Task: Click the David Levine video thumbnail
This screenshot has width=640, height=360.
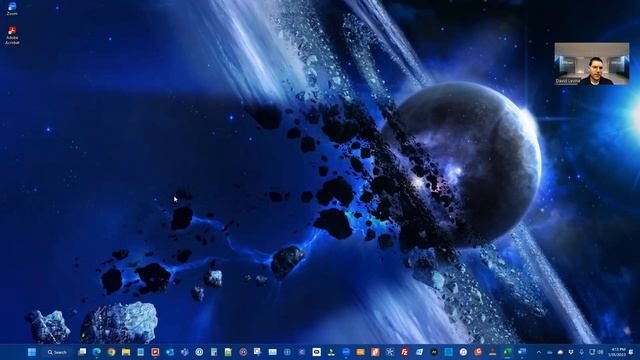Action: pyautogui.click(x=591, y=64)
